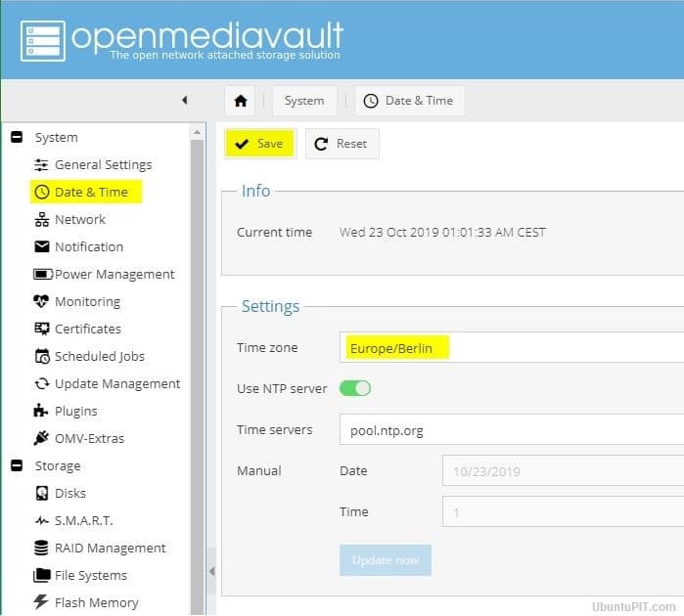Click the home icon in breadcrumb bar
The image size is (684, 616).
(x=241, y=101)
